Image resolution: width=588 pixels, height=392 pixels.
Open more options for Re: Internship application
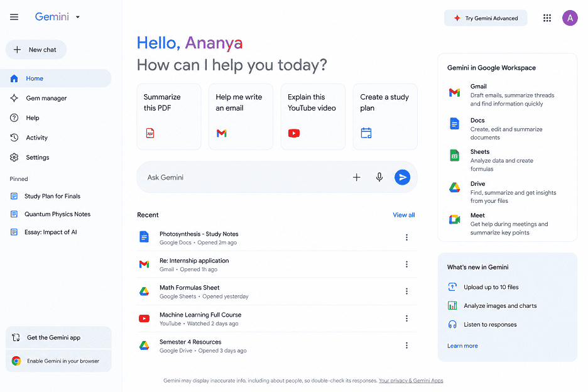coord(406,264)
